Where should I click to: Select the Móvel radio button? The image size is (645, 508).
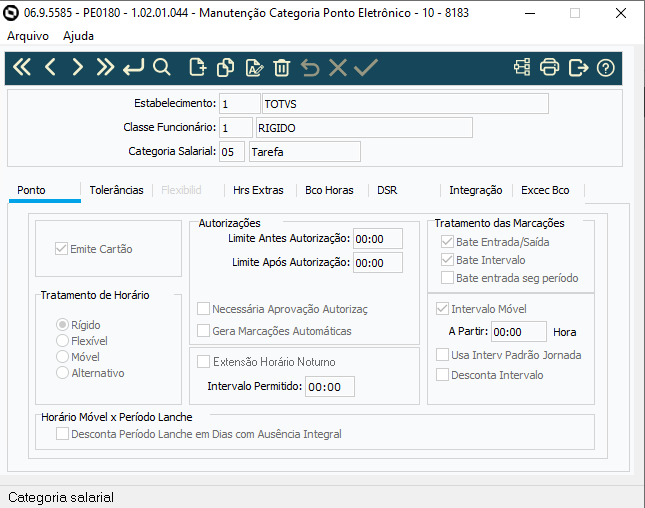click(x=62, y=357)
